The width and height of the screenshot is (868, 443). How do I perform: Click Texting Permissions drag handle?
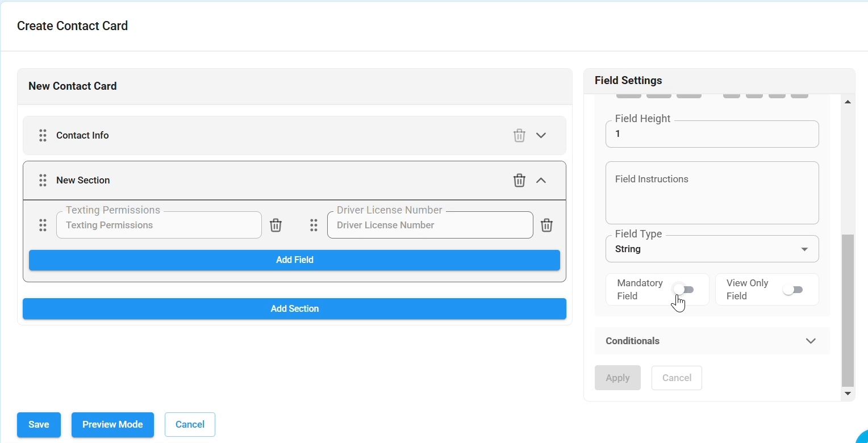pos(43,225)
